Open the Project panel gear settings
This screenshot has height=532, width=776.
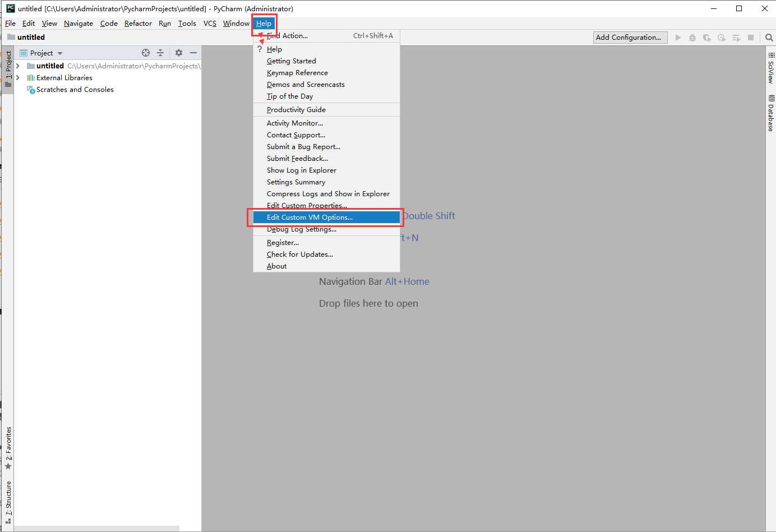[179, 53]
